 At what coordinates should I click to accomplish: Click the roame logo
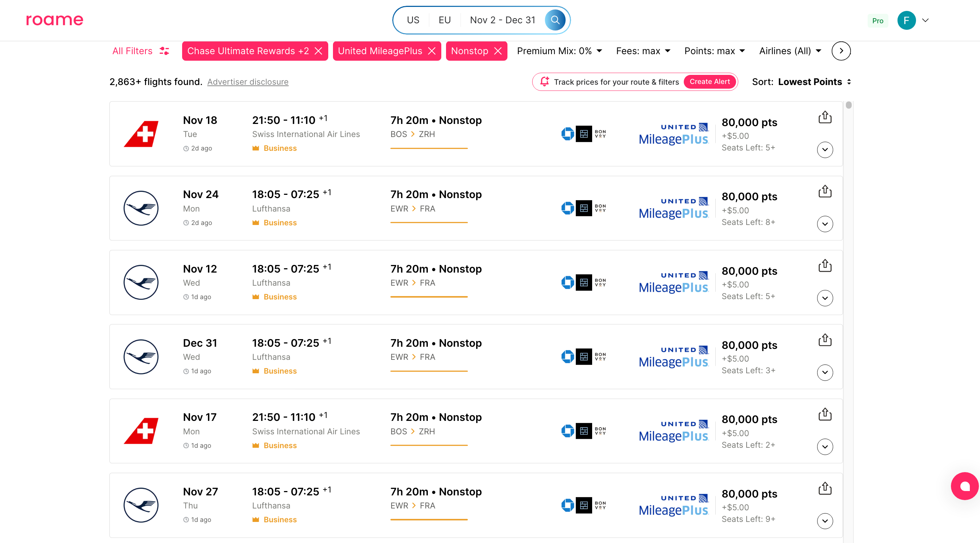[55, 20]
